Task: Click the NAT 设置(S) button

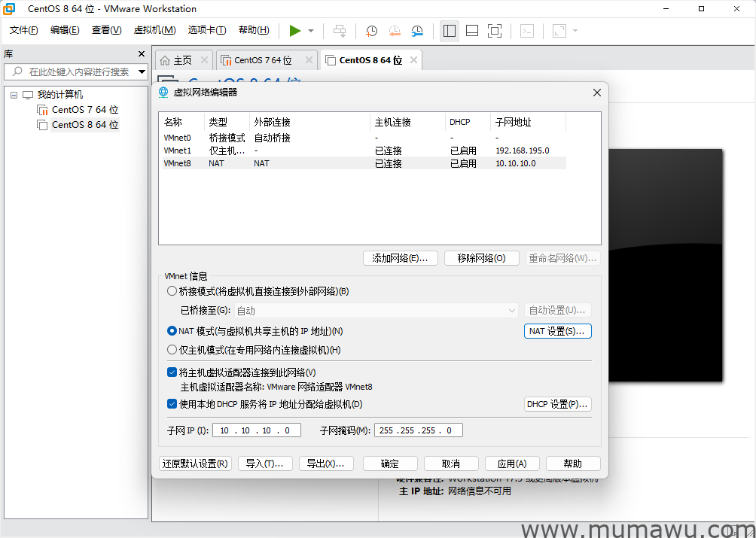Action: click(x=557, y=331)
